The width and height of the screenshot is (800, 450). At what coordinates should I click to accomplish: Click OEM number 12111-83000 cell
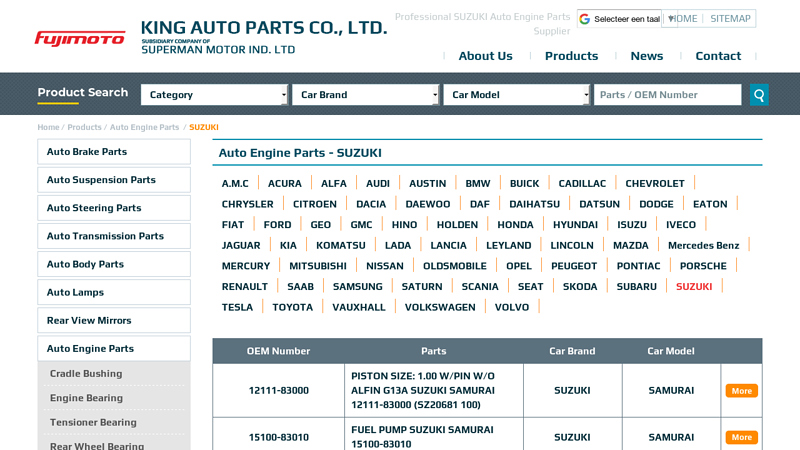click(x=279, y=390)
